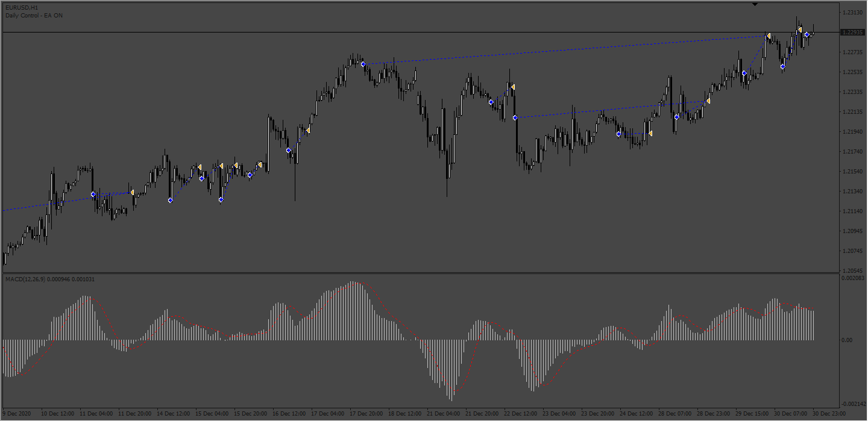Image resolution: width=868 pixels, height=421 pixels.
Task: Select the newest blue entry arrow beside the last candle
Action: [x=807, y=35]
